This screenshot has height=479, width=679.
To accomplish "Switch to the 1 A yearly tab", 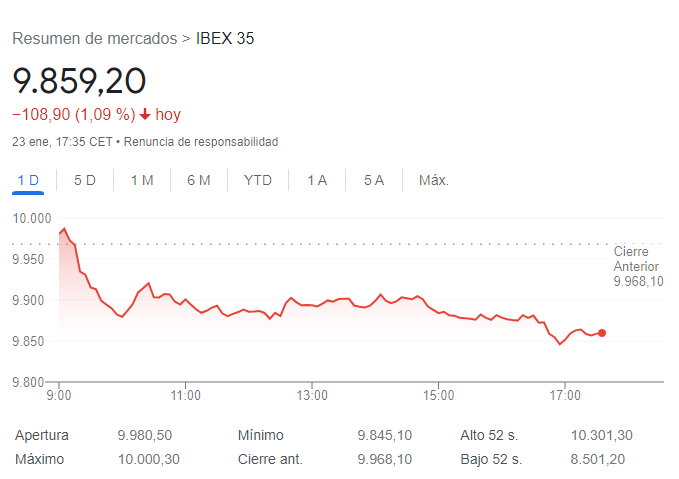I will (x=317, y=180).
